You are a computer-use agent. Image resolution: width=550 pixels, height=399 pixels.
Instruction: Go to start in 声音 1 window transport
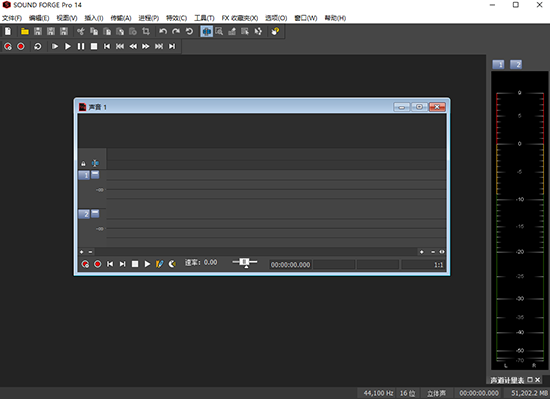point(110,264)
